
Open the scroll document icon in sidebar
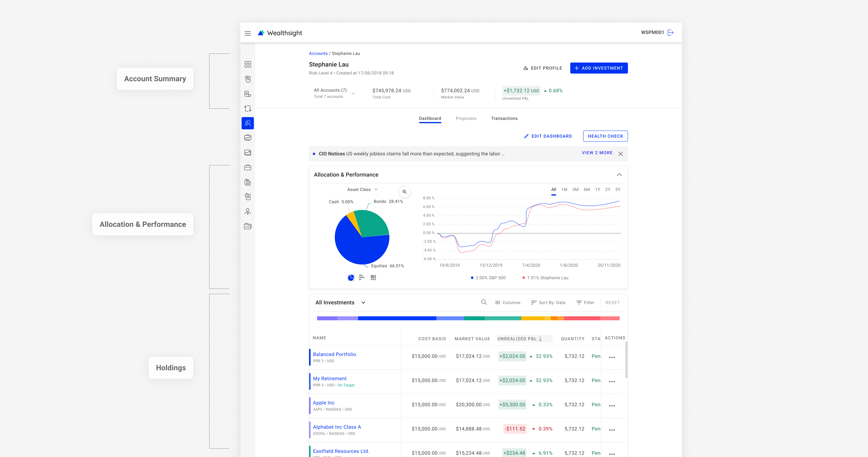point(248,94)
